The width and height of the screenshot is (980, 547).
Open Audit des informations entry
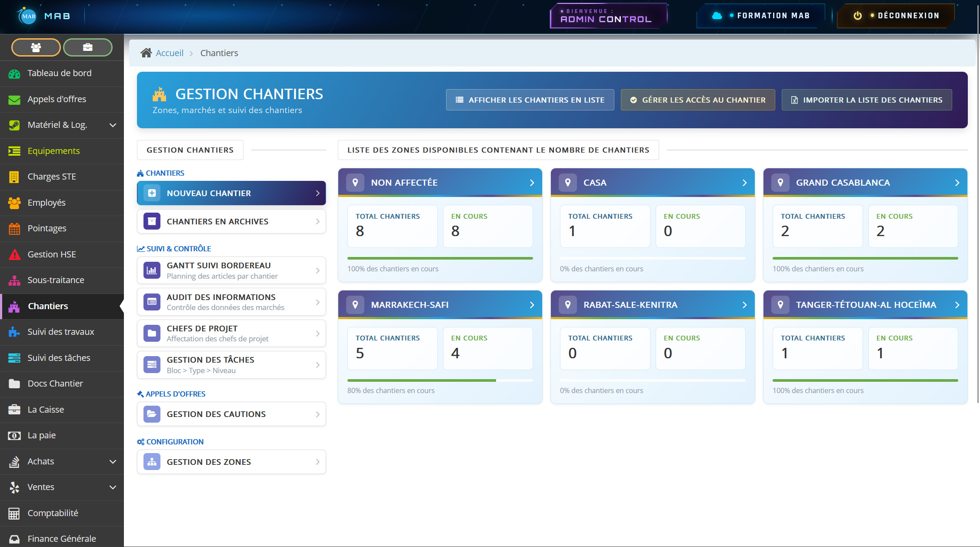(231, 302)
